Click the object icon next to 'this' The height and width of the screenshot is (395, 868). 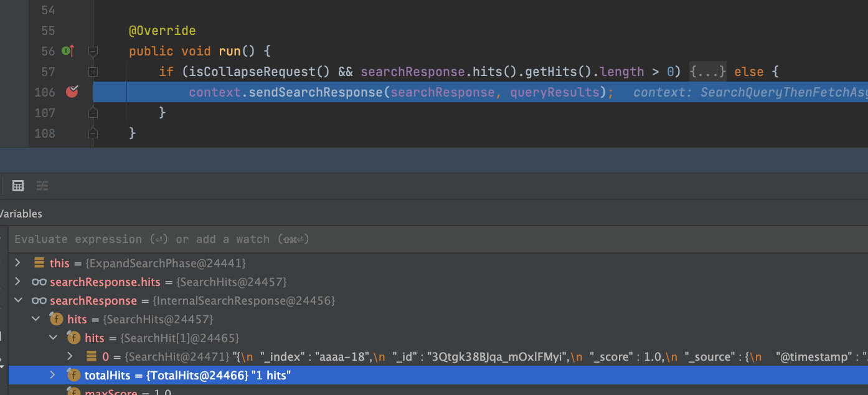tap(39, 263)
